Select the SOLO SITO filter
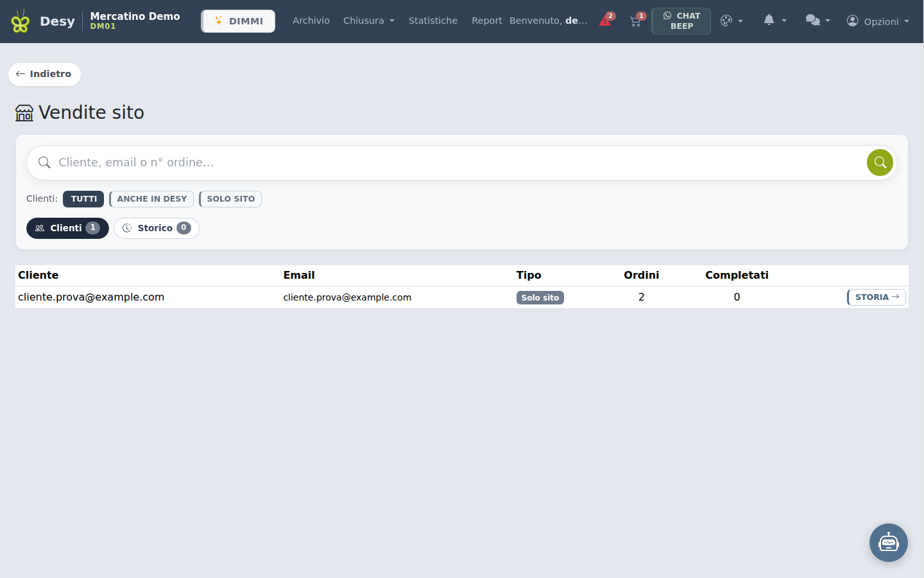The width and height of the screenshot is (924, 578). pos(230,199)
